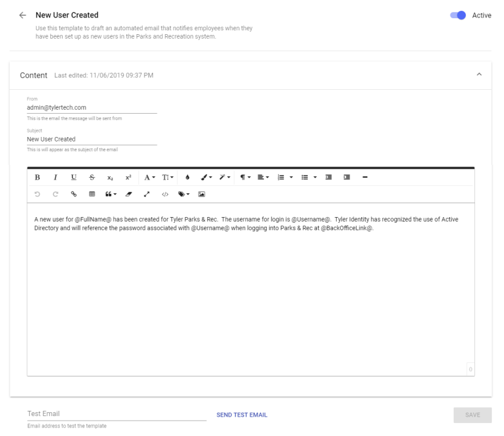
Task: Toggle bold formatting in the editor
Action: pos(37,177)
